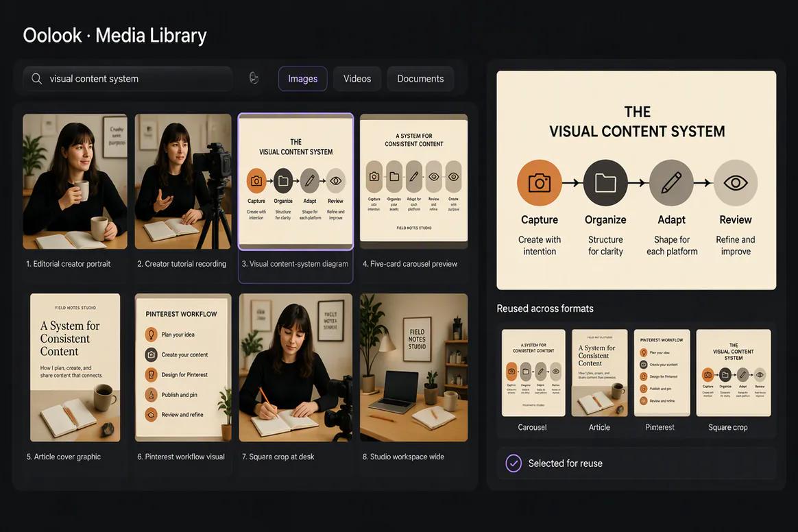The height and width of the screenshot is (532, 798).
Task: Click the dark Organize folder icon in the large preview
Action: pos(605,183)
